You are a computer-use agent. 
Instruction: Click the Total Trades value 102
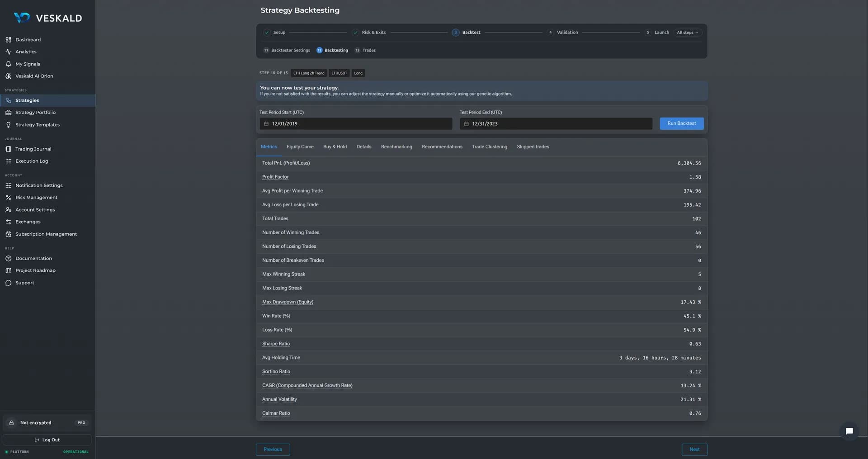click(x=696, y=219)
